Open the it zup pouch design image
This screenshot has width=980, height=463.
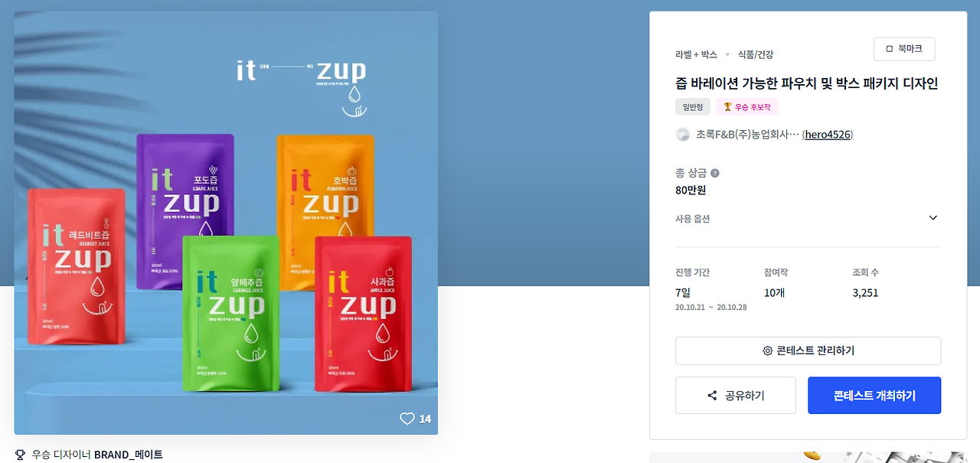(226, 223)
